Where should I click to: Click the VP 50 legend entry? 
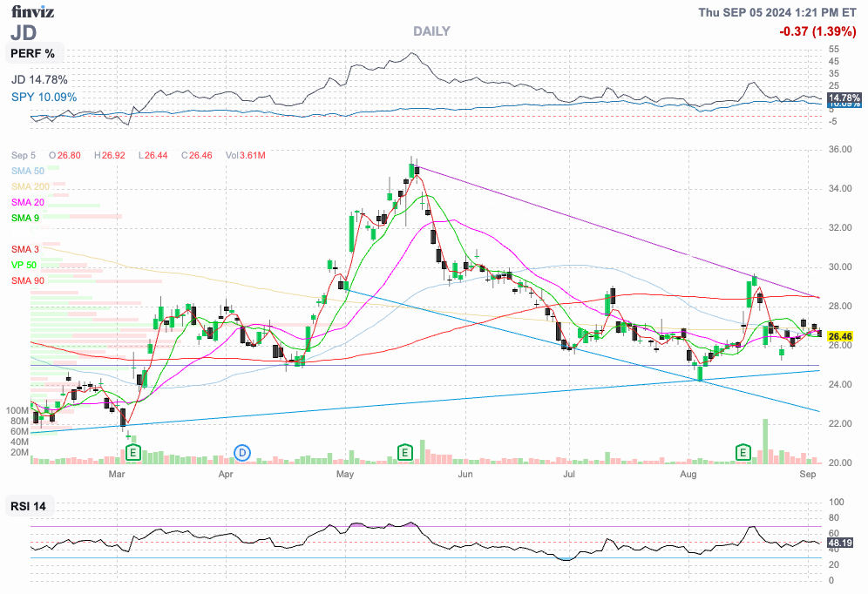pos(24,265)
